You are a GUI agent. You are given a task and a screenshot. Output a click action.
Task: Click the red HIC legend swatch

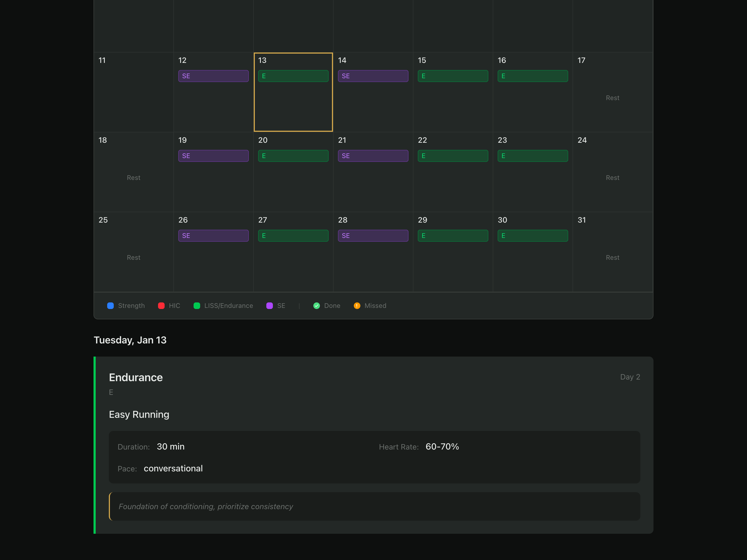[x=161, y=306]
